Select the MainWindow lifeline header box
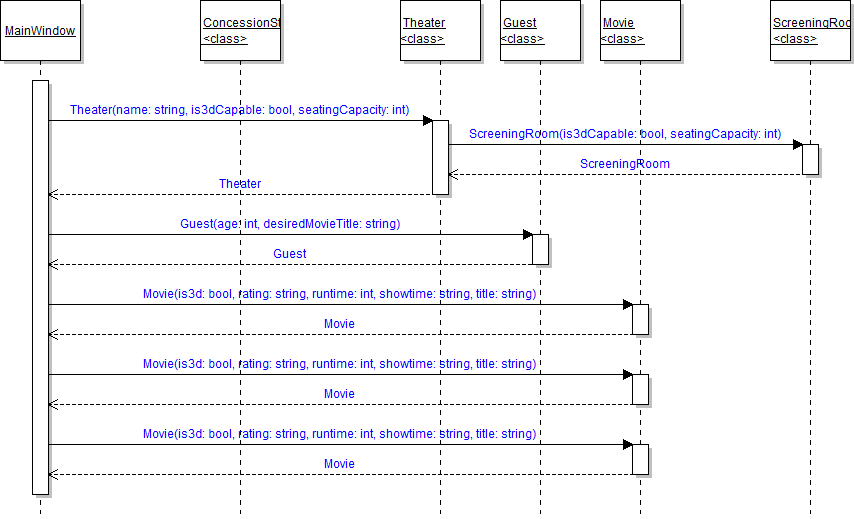 tap(40, 31)
